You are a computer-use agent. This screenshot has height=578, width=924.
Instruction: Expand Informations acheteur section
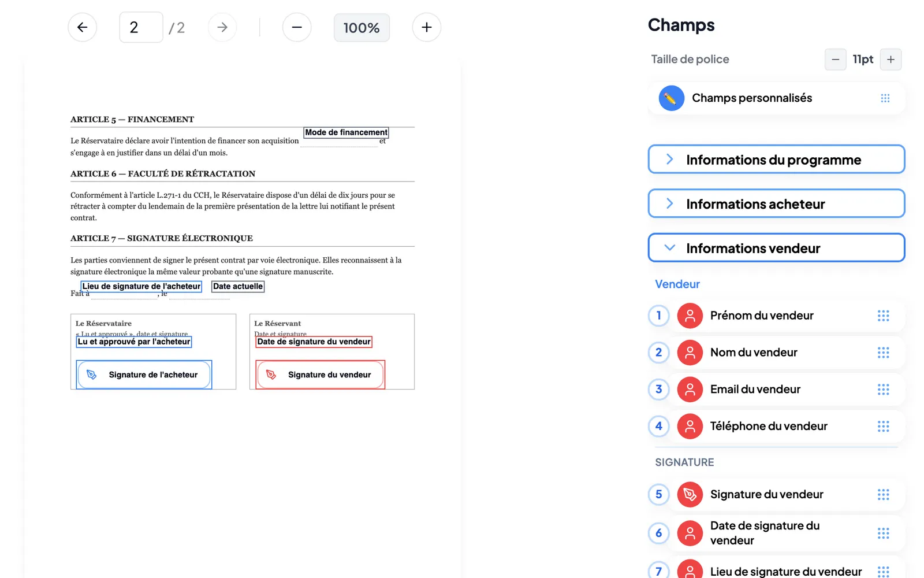776,203
